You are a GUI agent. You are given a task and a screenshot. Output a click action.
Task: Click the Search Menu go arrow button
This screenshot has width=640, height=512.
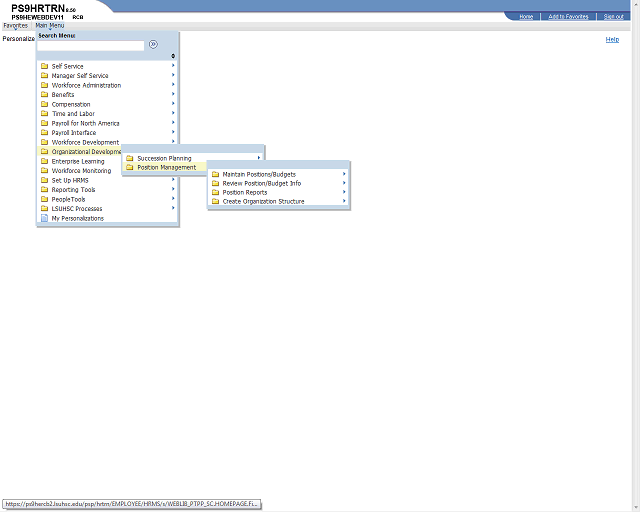pos(153,44)
